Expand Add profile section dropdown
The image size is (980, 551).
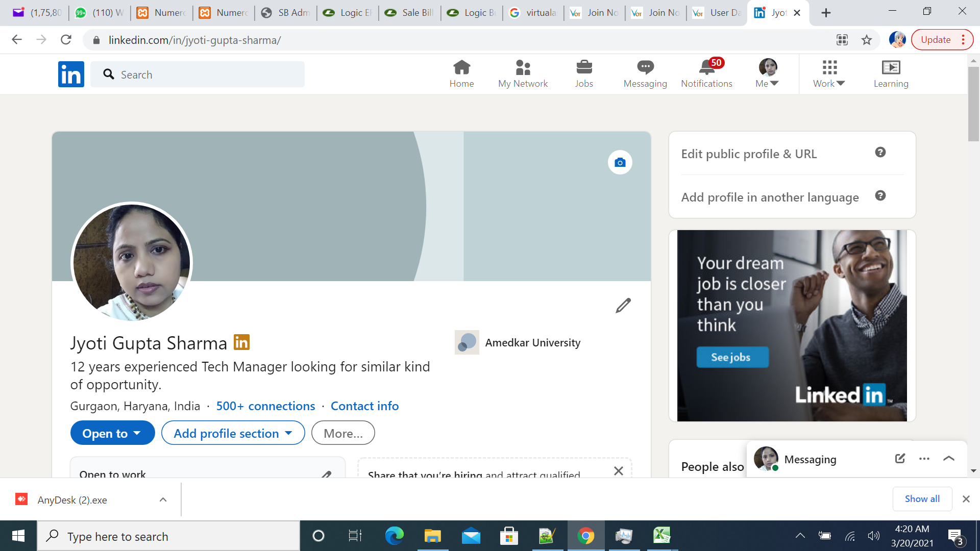tap(233, 433)
